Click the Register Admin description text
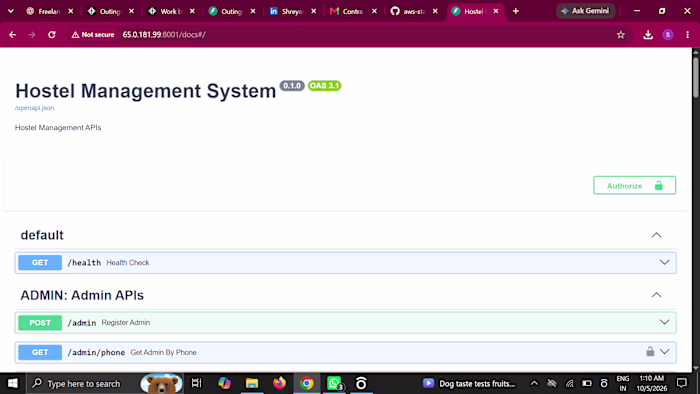This screenshot has width=700, height=394. click(x=126, y=322)
